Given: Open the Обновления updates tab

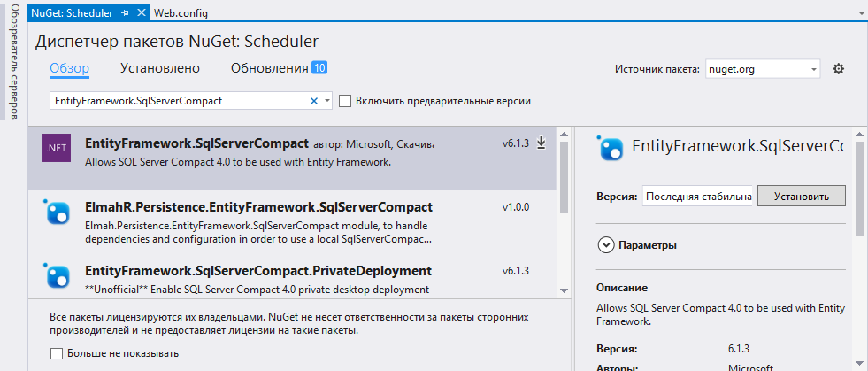Looking at the screenshot, I should [269, 68].
